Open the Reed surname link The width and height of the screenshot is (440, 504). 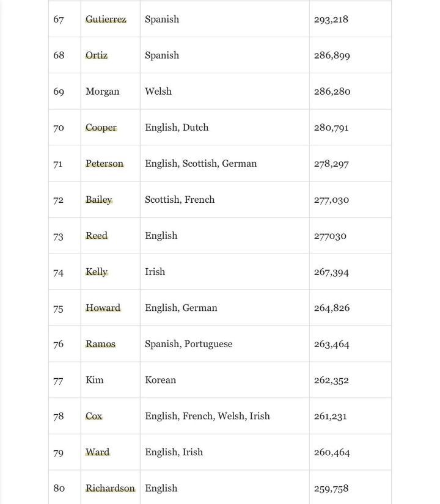(x=97, y=236)
